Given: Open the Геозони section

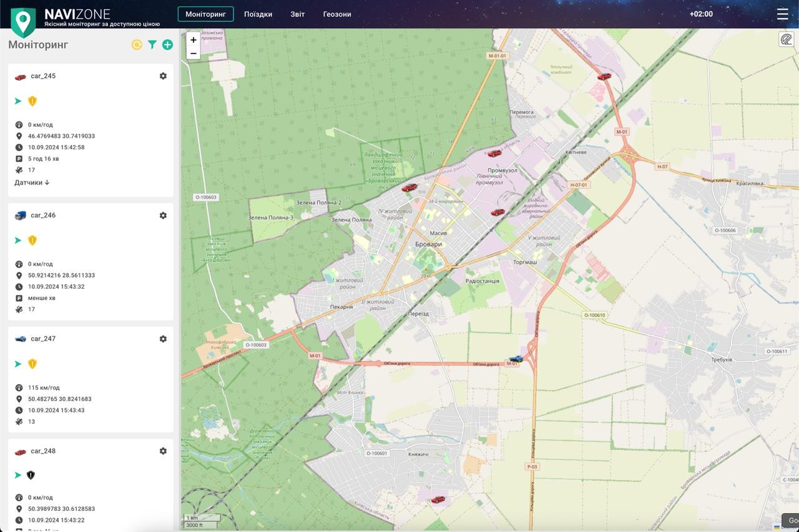Looking at the screenshot, I should [x=337, y=13].
